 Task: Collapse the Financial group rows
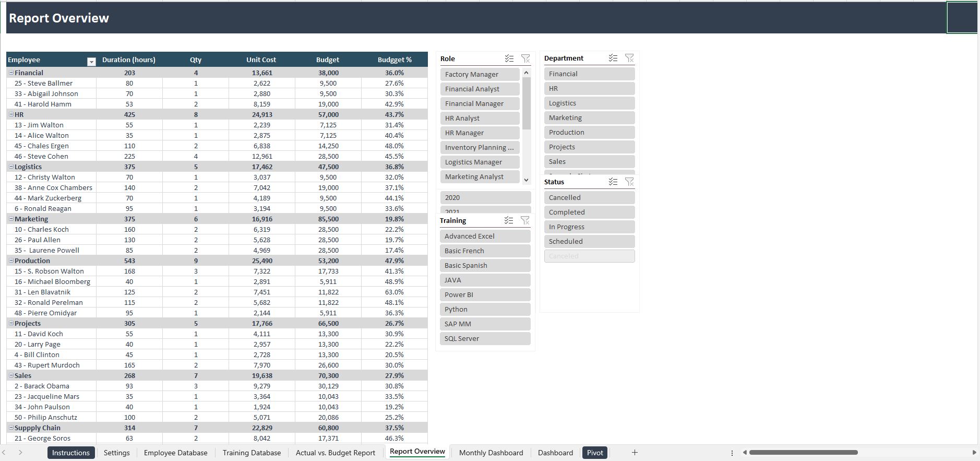tap(11, 73)
